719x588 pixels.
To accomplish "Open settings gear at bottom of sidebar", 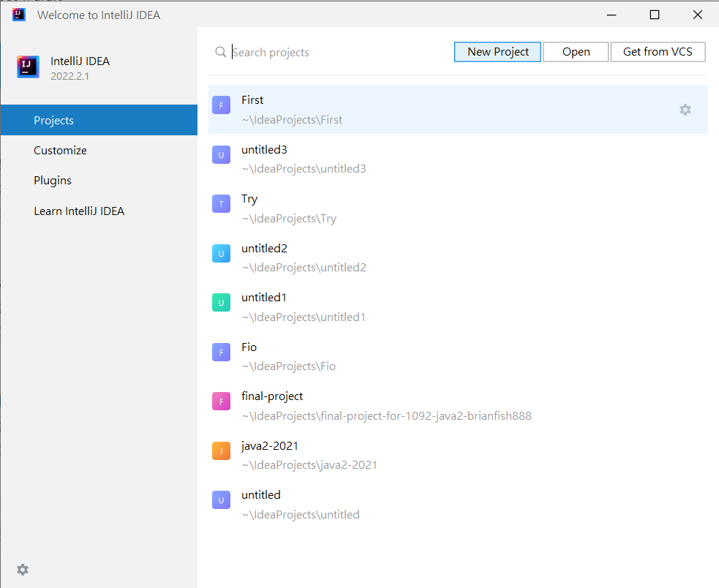I will [x=23, y=570].
